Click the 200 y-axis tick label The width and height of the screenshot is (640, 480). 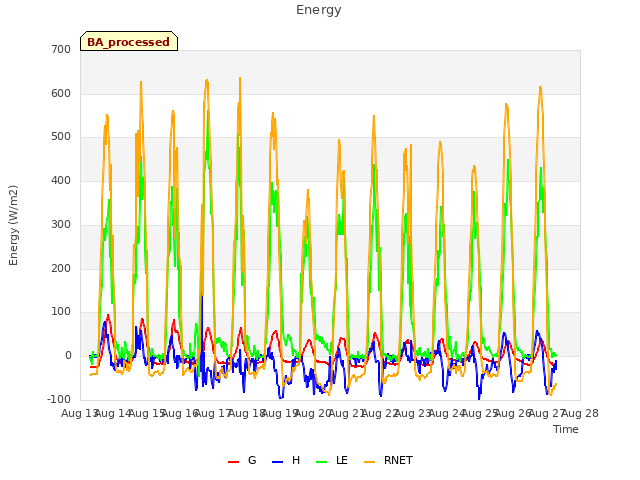[x=61, y=269]
